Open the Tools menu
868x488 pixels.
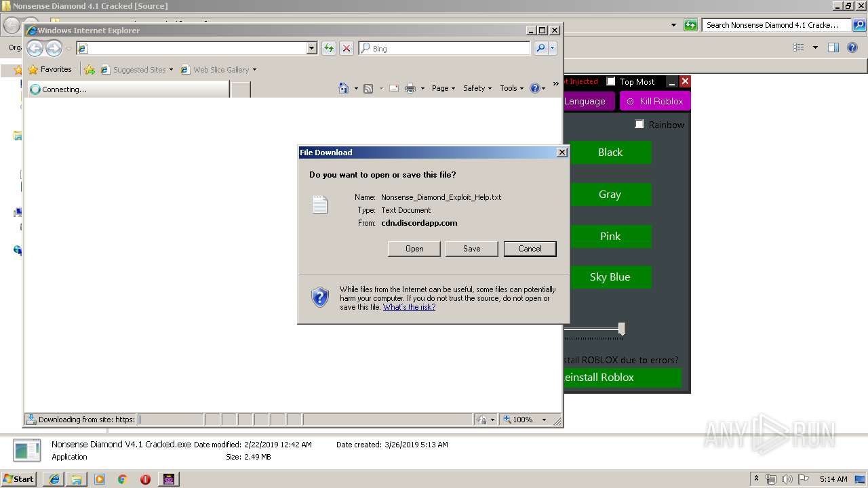pos(512,88)
